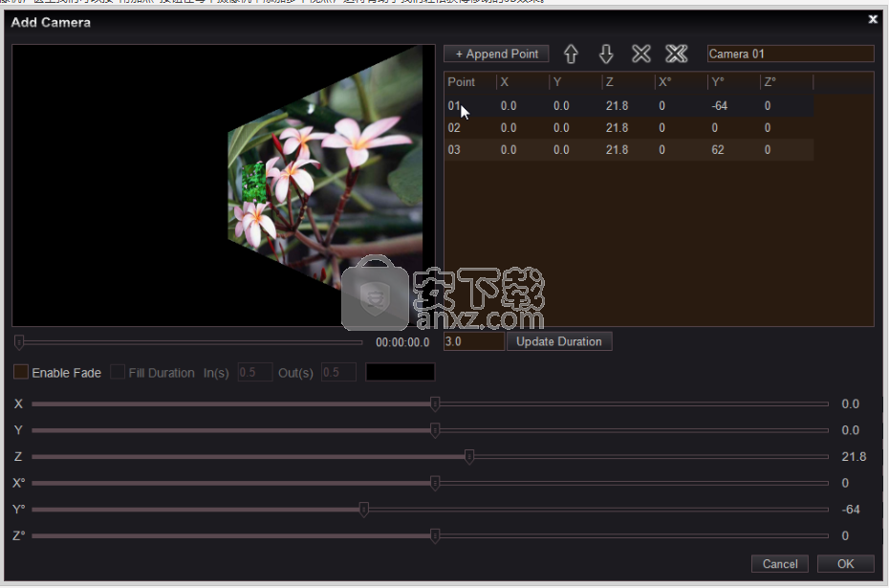This screenshot has width=889, height=588.
Task: Click the Y° rotation slider handle
Action: click(364, 510)
